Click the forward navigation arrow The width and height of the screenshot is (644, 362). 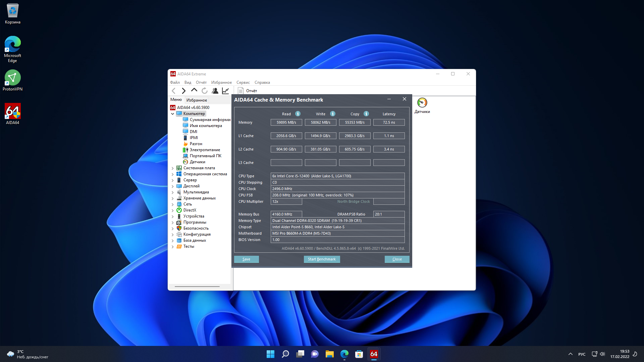tap(183, 90)
